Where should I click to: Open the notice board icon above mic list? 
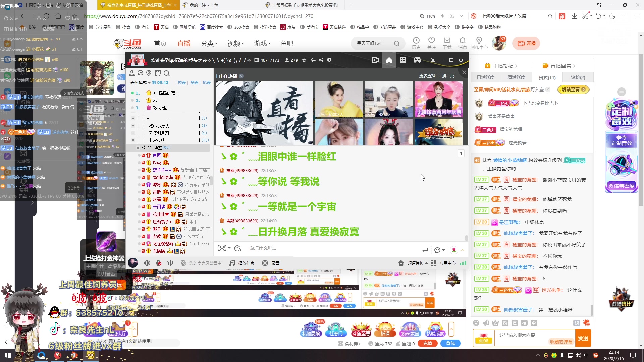tap(158, 73)
